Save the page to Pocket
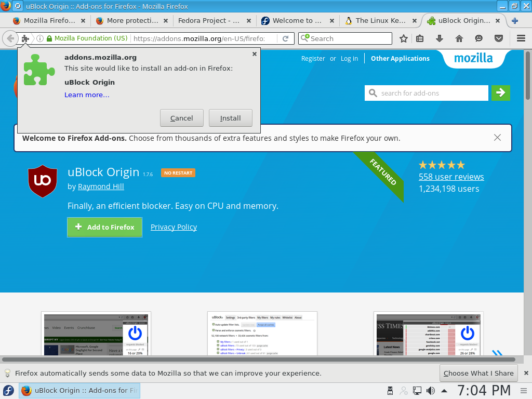Image resolution: width=532 pixels, height=399 pixels. 498,38
